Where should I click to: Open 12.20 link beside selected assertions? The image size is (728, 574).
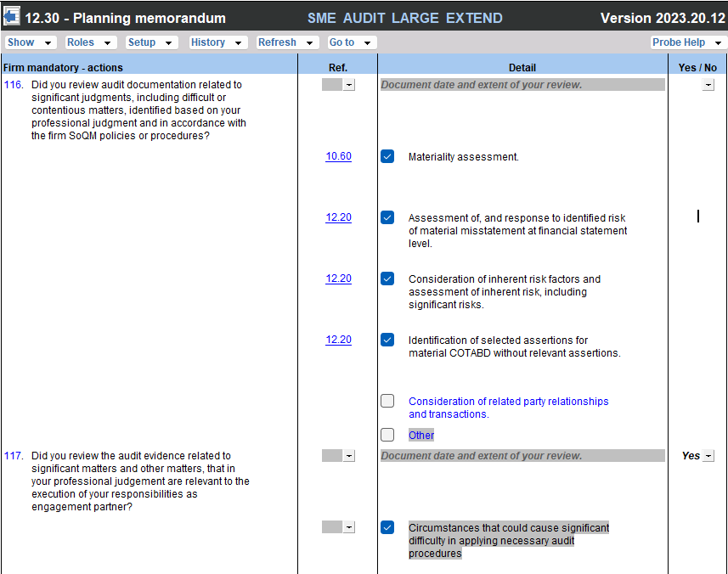(x=338, y=340)
